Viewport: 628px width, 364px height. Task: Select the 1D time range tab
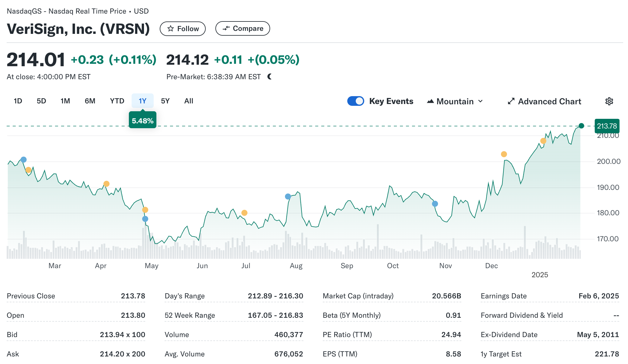coord(18,101)
